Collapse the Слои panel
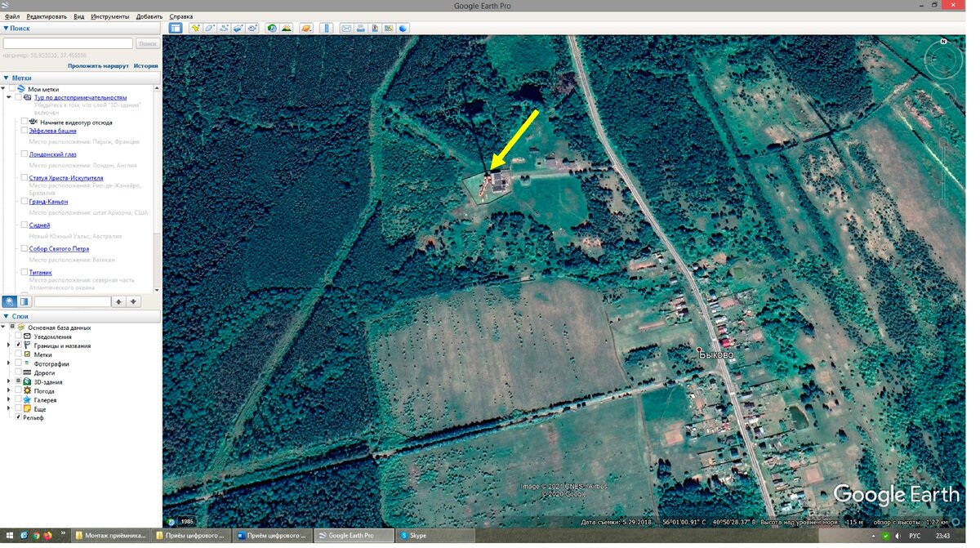Viewport: 980px width, 548px height. tap(7, 315)
